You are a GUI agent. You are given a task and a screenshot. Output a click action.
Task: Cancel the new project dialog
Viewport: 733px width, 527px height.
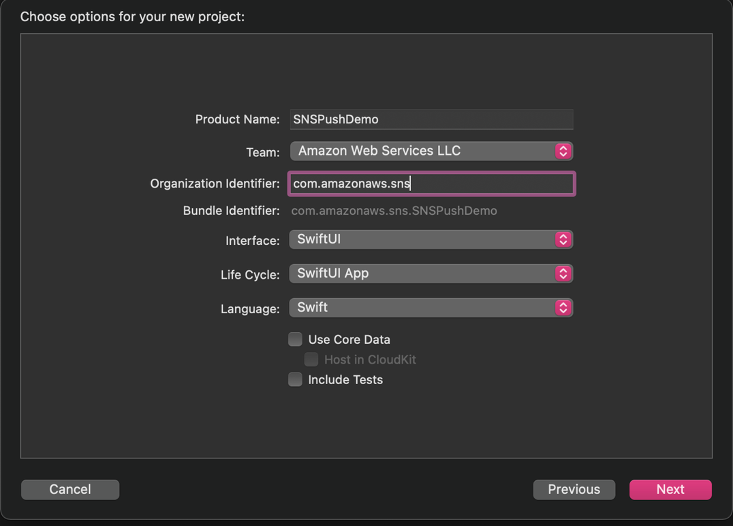point(70,489)
